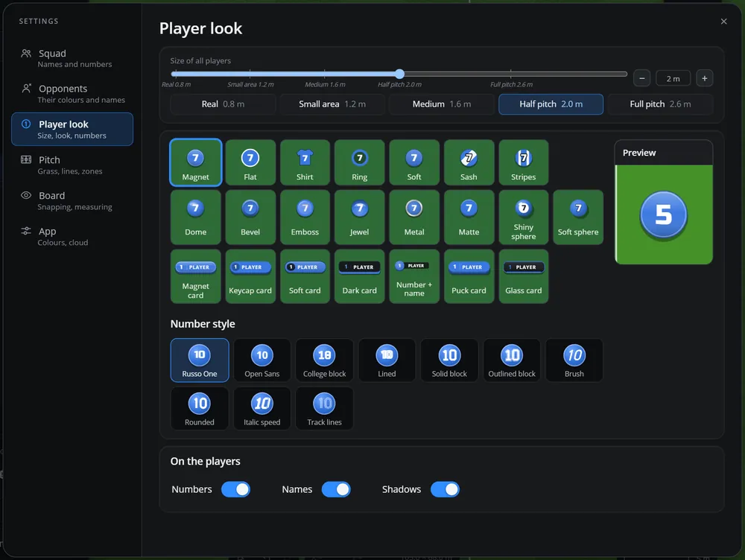This screenshot has height=560, width=745.
Task: Toggle Numbers on the players
Action: tap(235, 489)
